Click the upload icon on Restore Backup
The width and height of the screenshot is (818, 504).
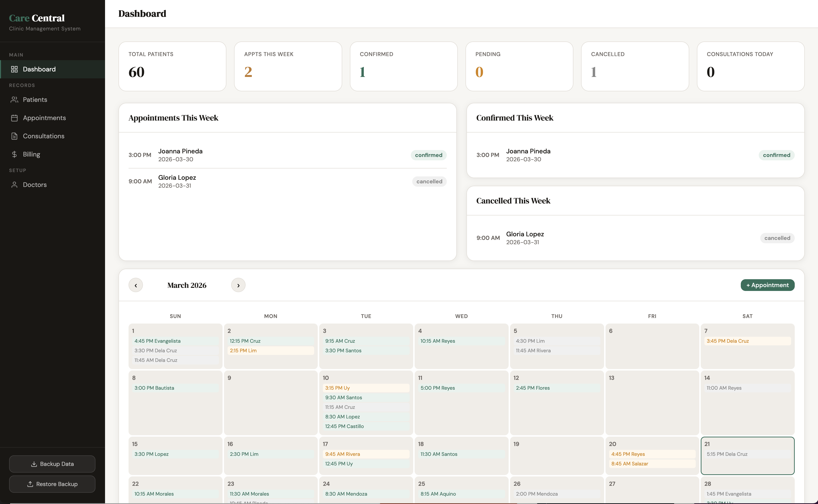coord(30,484)
